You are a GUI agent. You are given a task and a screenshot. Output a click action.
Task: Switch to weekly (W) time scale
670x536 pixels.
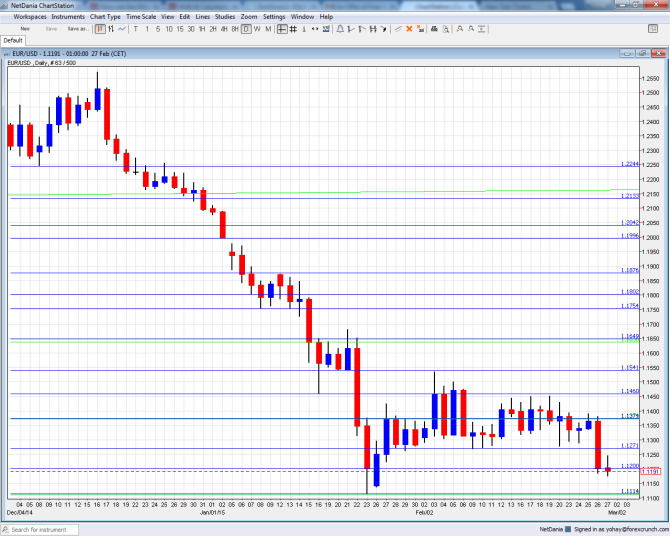click(257, 29)
